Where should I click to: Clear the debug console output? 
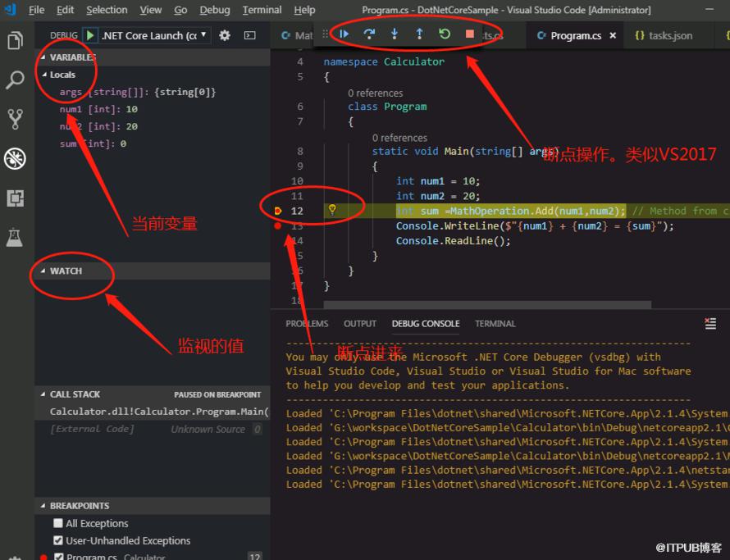point(710,324)
